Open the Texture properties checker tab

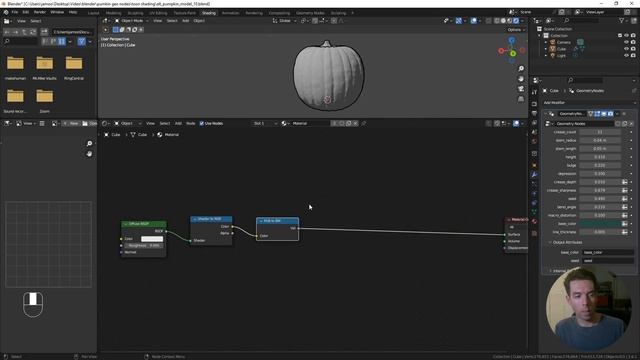[534, 233]
